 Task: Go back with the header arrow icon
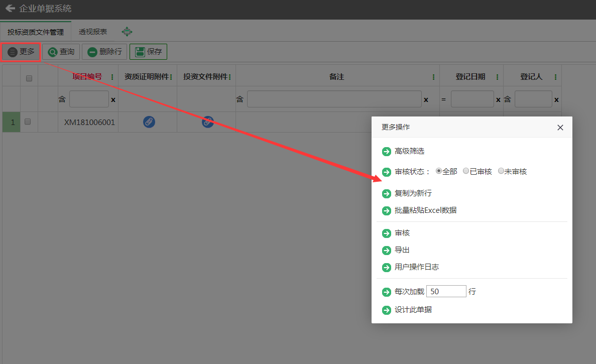pos(10,8)
